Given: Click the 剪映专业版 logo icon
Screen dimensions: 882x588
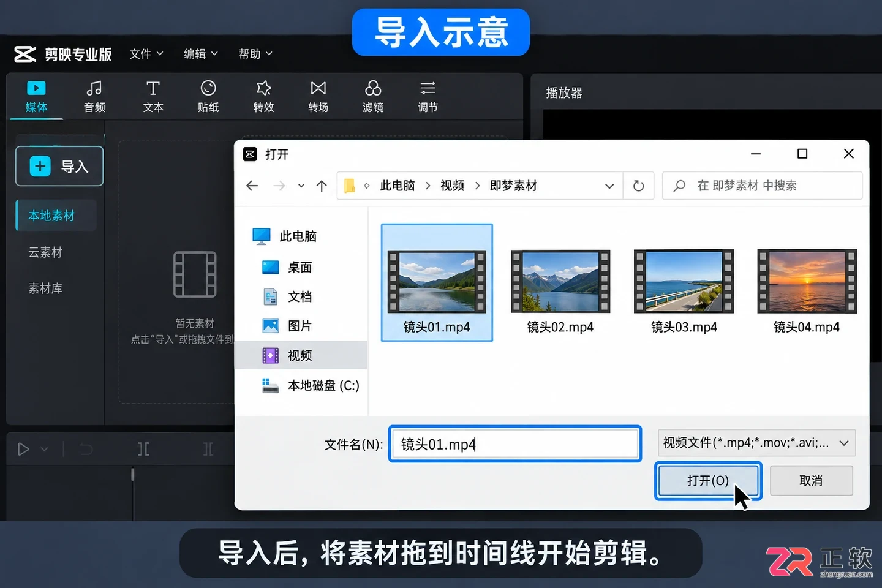Looking at the screenshot, I should click(25, 55).
